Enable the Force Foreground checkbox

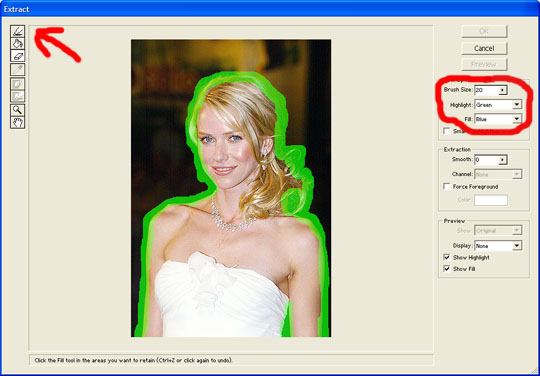[447, 187]
